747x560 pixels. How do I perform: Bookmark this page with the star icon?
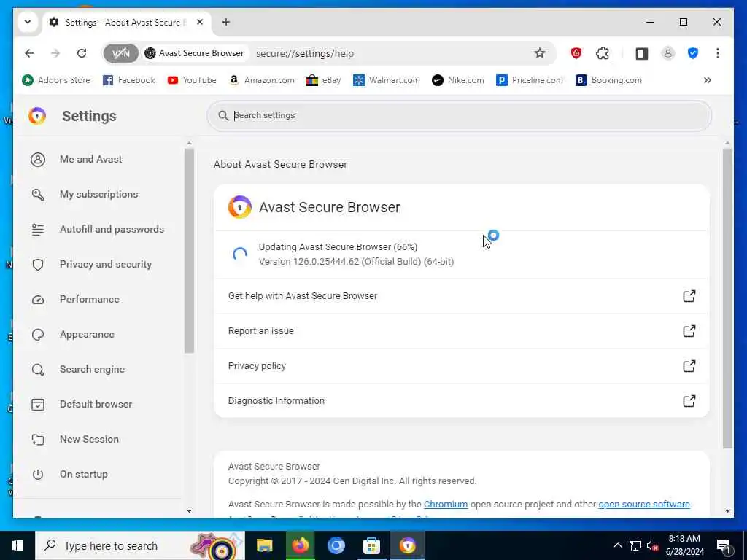539,53
